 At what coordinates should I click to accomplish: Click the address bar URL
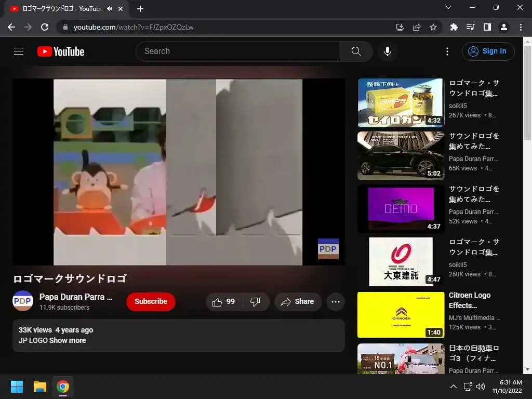[134, 27]
